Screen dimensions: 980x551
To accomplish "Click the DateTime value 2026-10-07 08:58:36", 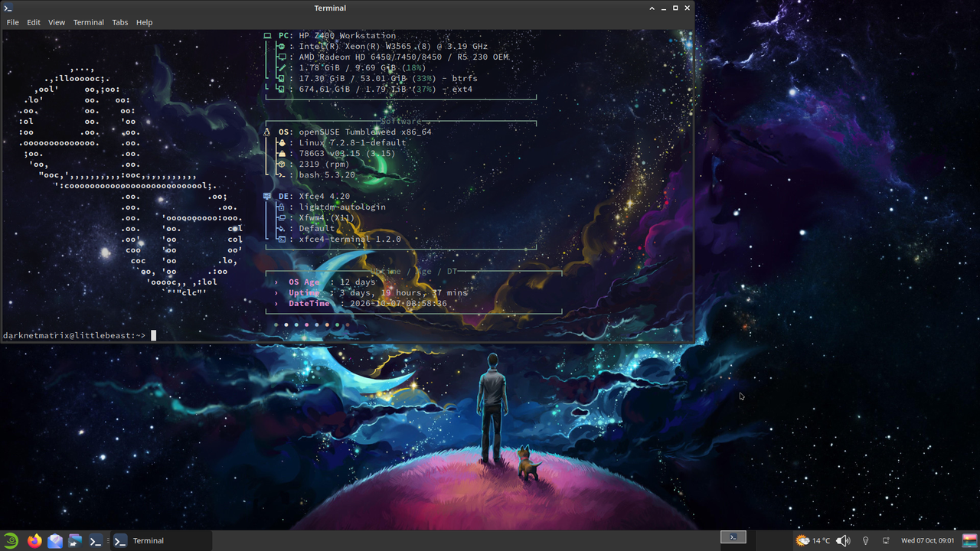I will point(399,304).
